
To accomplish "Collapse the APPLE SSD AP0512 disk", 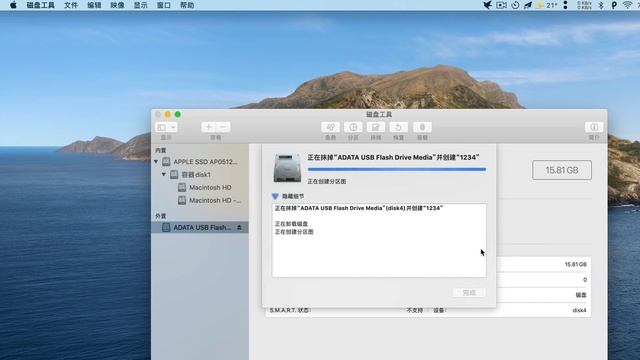I will pos(156,162).
